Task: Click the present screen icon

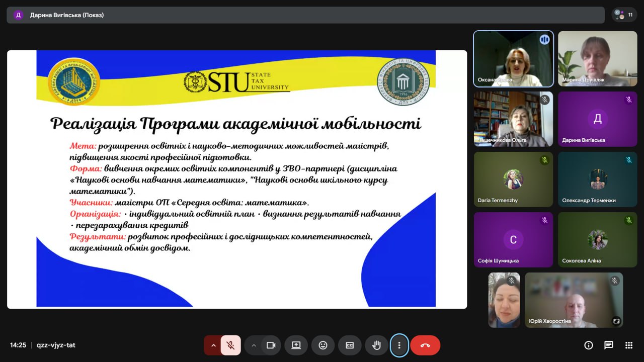Action: [296, 345]
